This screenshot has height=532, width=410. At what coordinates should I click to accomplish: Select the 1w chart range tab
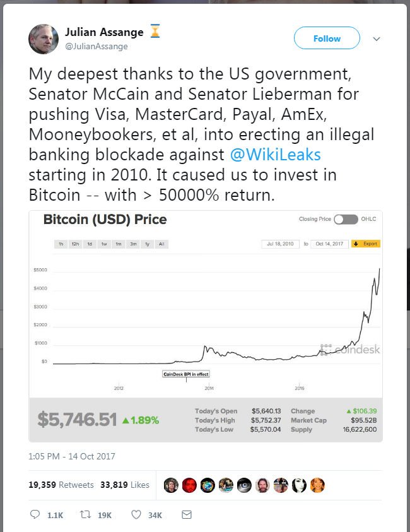point(104,244)
